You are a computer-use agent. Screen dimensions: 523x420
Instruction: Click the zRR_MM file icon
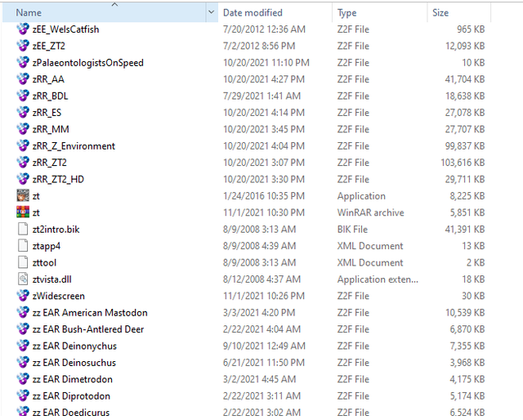[x=23, y=129]
